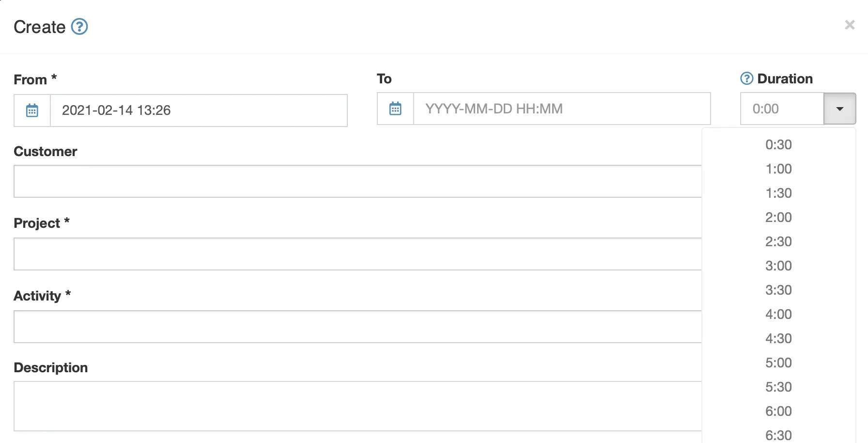Pick the 6:00 duration option

[x=778, y=411]
